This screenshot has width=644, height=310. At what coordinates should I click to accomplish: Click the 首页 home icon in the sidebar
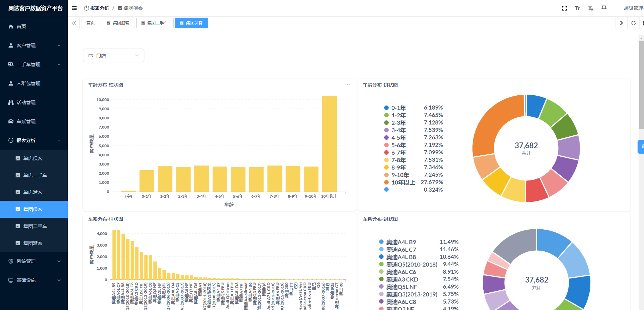click(11, 26)
